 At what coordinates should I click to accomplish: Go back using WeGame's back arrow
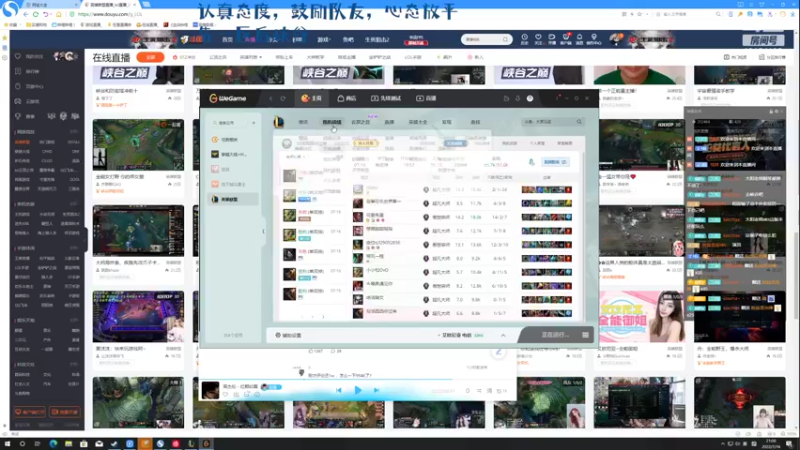coord(271,98)
